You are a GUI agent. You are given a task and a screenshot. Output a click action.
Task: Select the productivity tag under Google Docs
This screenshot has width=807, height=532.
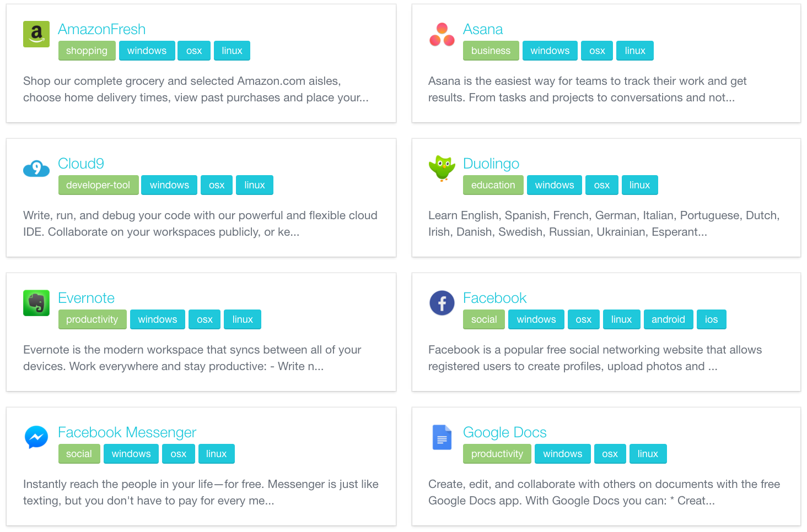(x=497, y=454)
